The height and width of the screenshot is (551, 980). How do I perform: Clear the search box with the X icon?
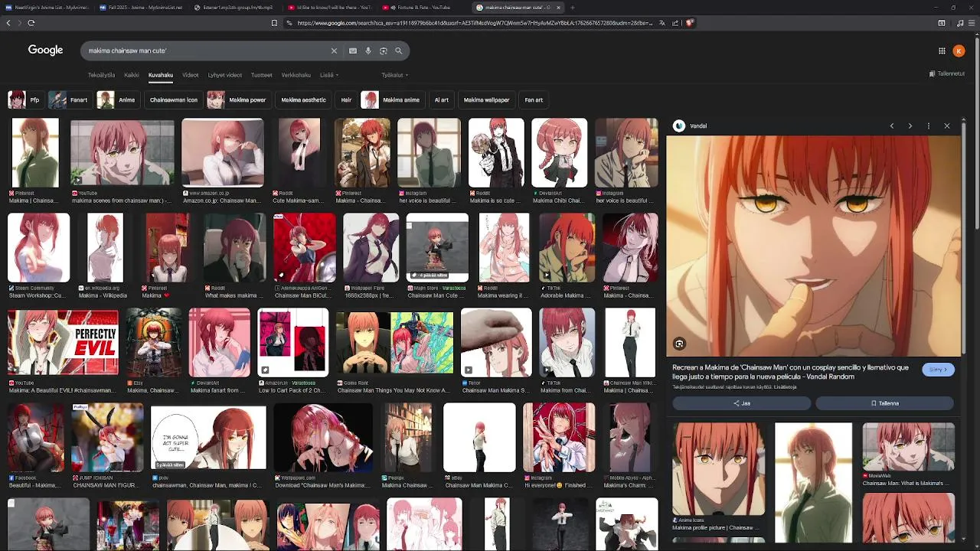[334, 51]
